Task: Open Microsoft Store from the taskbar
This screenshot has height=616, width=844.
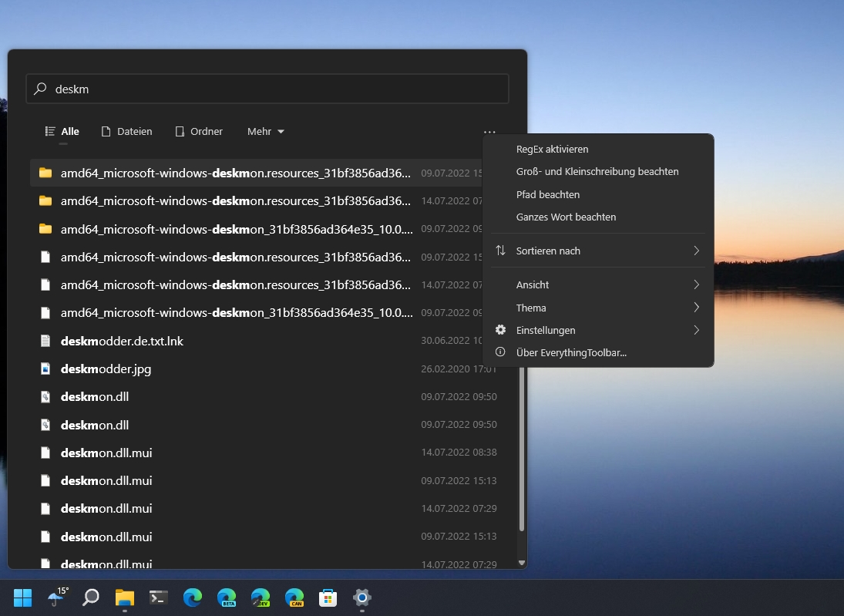Action: pyautogui.click(x=328, y=597)
